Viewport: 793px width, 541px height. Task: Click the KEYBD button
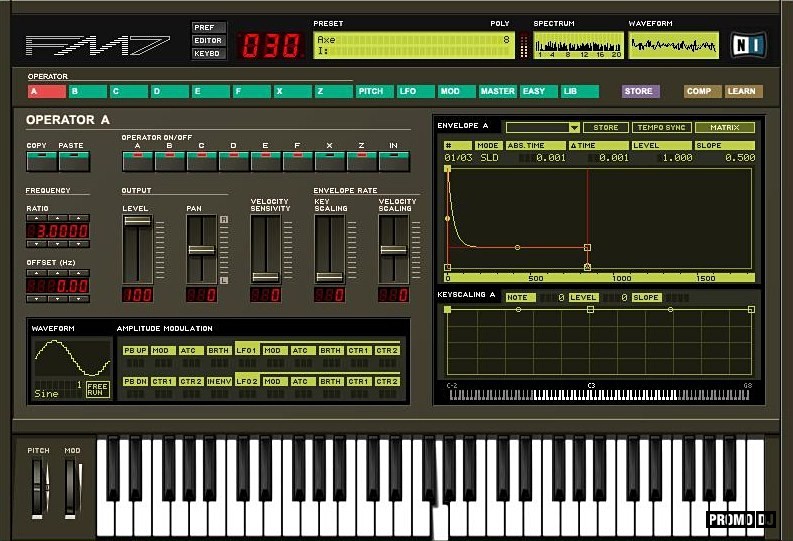click(208, 53)
